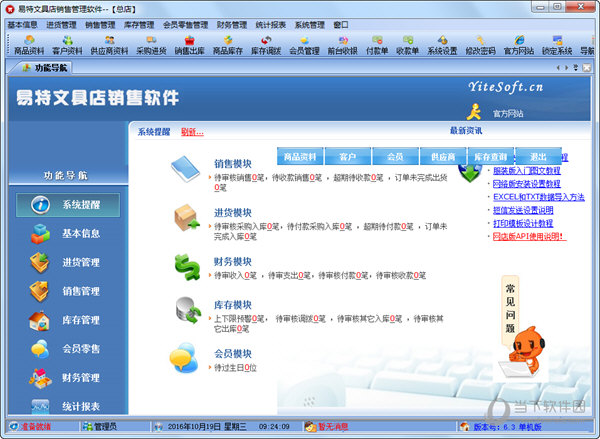Open the 会员零售管理 menu
Viewport: 600px width, 439px height.
point(186,25)
